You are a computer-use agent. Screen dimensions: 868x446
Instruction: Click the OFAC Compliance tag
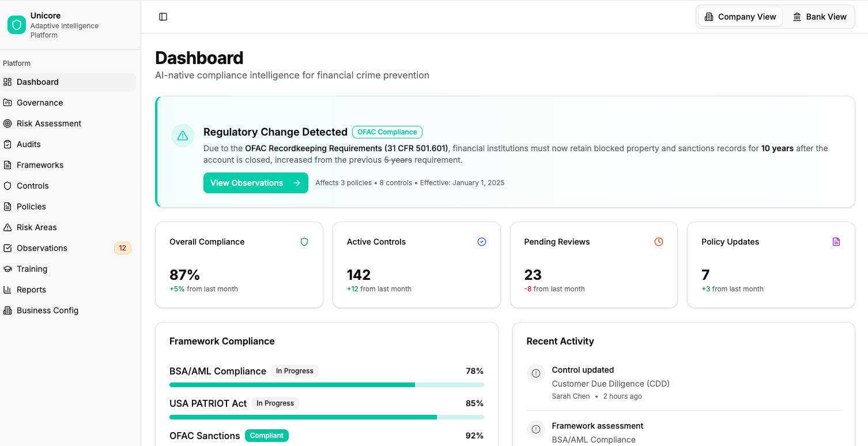387,132
